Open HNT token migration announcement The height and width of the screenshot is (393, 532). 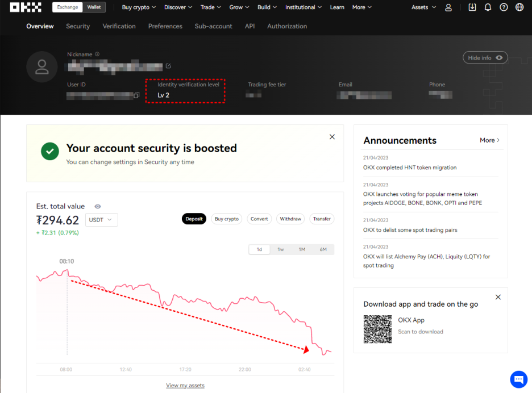(x=410, y=168)
